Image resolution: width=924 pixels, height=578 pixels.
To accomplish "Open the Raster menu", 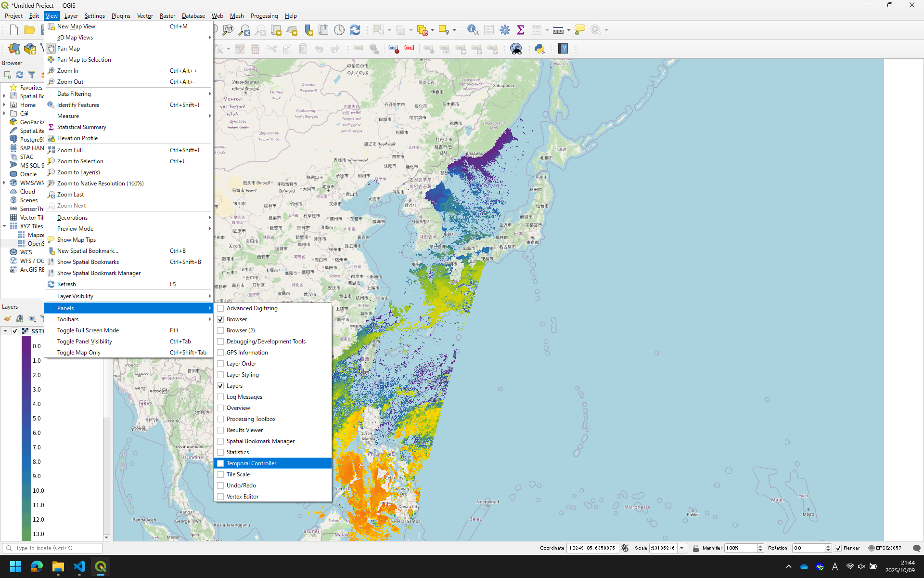I will [167, 16].
